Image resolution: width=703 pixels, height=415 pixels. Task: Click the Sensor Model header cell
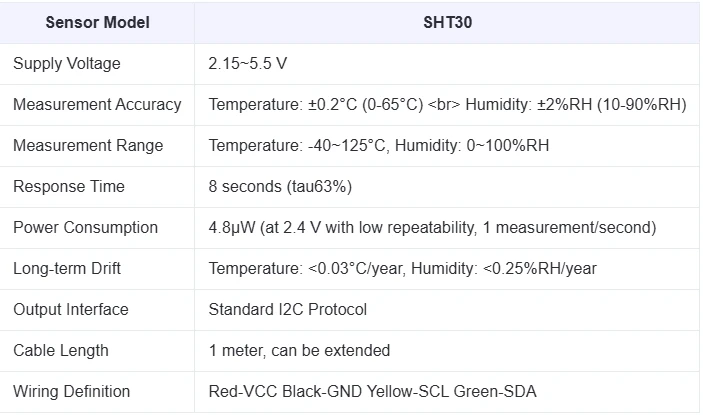(97, 22)
